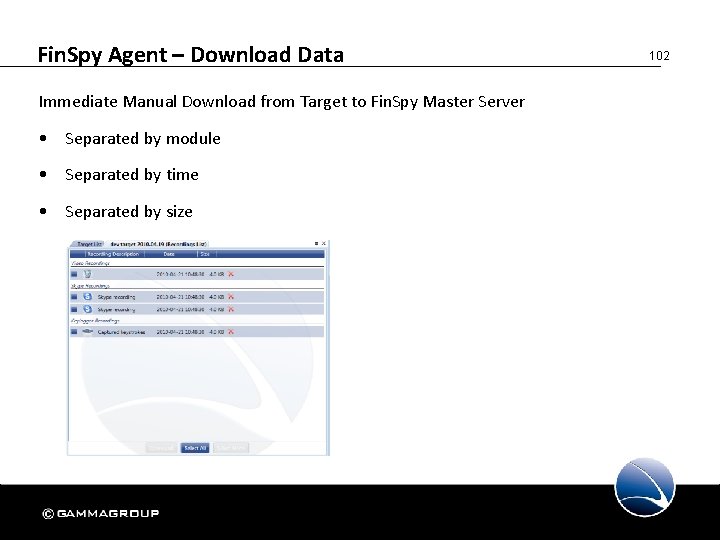Close the recordings list panel with X
Viewport: 720px width, 540px height.
point(324,243)
